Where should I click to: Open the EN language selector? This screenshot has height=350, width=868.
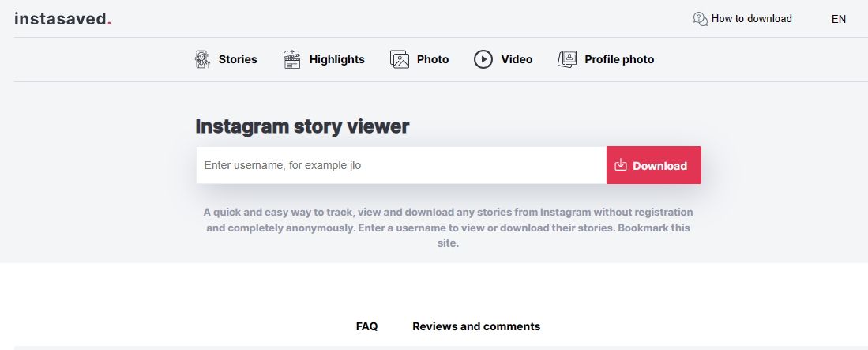(x=839, y=19)
